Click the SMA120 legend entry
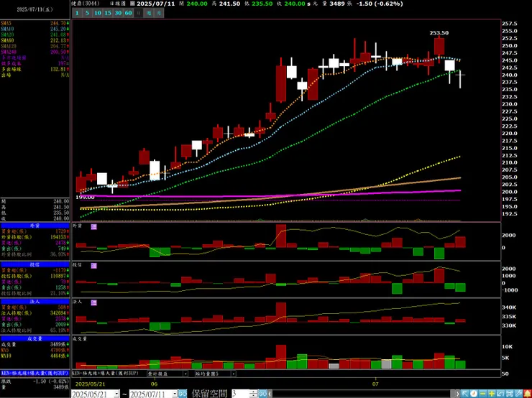This screenshot has width=532, height=398. click(x=35, y=46)
